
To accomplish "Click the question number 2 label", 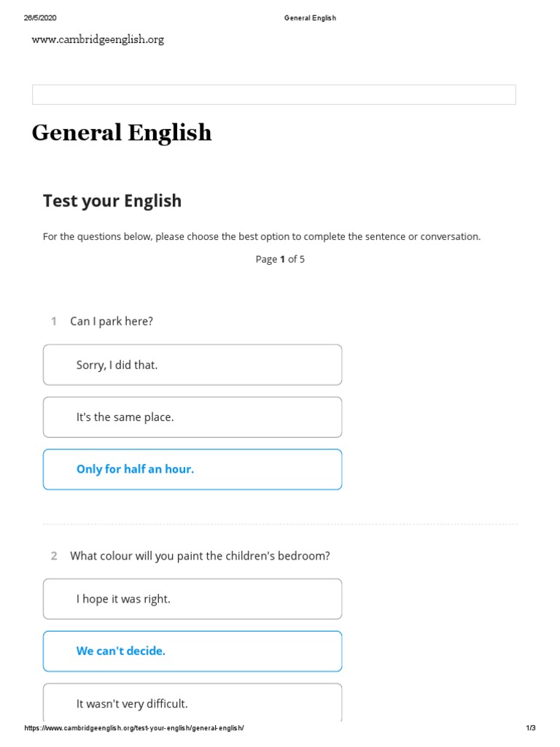I will pos(53,556).
